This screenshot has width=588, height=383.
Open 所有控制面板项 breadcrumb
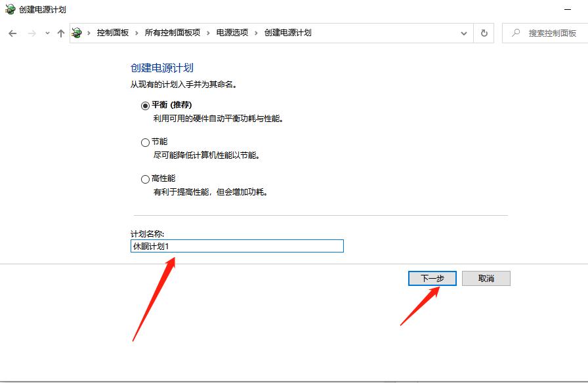[x=173, y=33]
